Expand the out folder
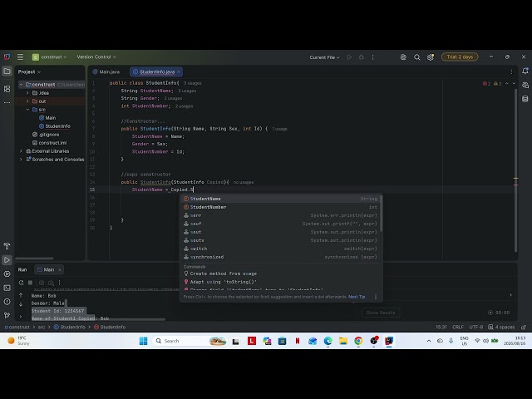The height and width of the screenshot is (399, 532). (27, 101)
